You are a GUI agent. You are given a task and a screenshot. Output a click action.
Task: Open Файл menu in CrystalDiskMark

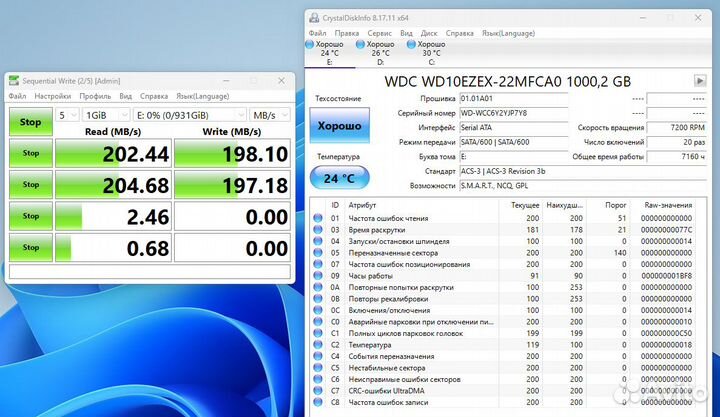(17, 96)
